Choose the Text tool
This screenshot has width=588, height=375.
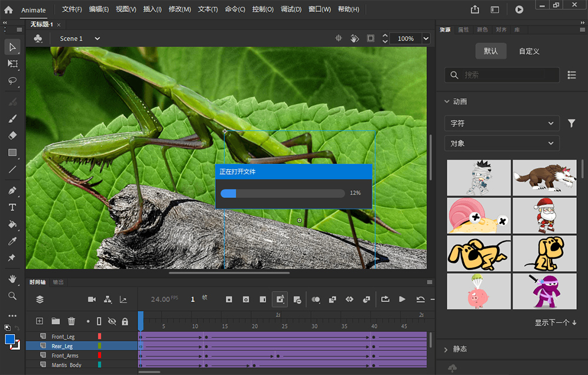click(12, 207)
